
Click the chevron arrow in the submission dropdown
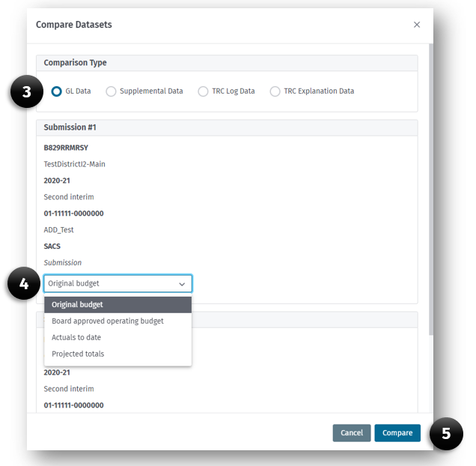[182, 284]
